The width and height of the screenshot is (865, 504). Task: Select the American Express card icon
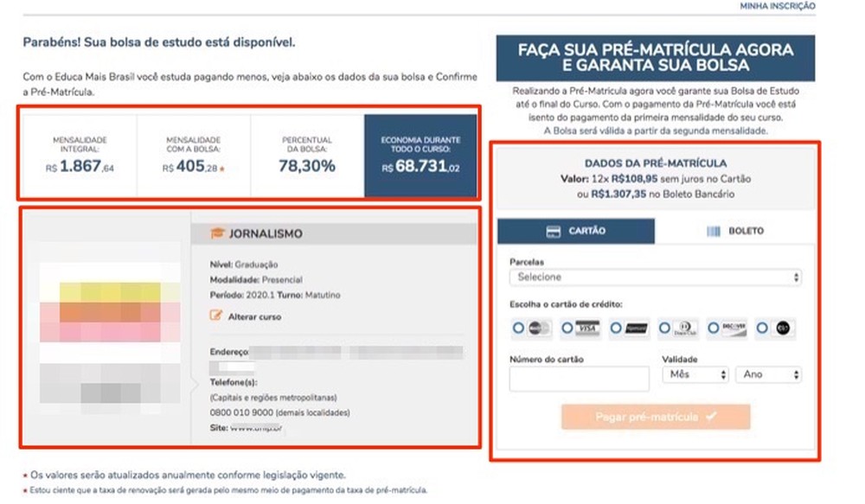coord(635,327)
